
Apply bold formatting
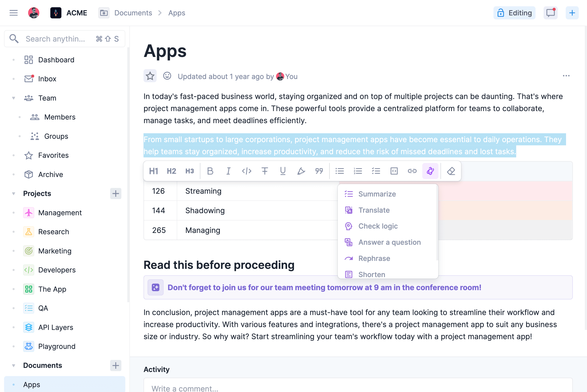click(210, 171)
